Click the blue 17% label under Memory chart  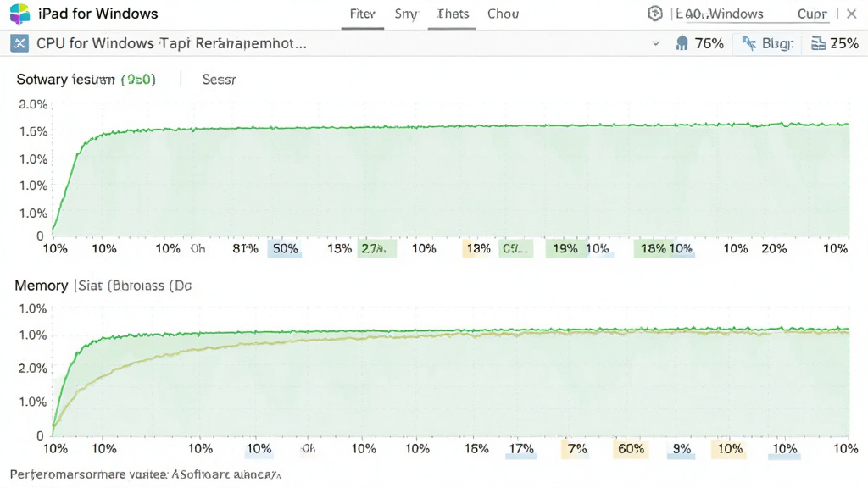pos(521,449)
